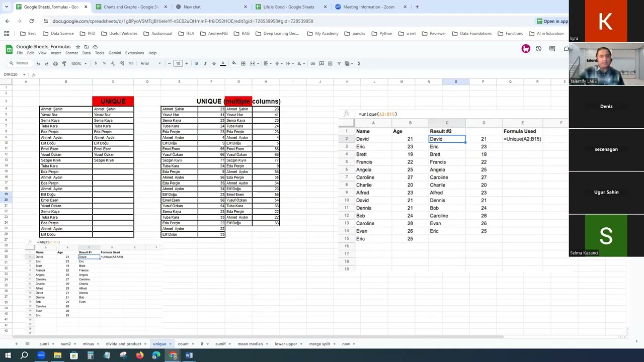Toggle bold formatting
This screenshot has height=362, width=644.
pos(196,63)
